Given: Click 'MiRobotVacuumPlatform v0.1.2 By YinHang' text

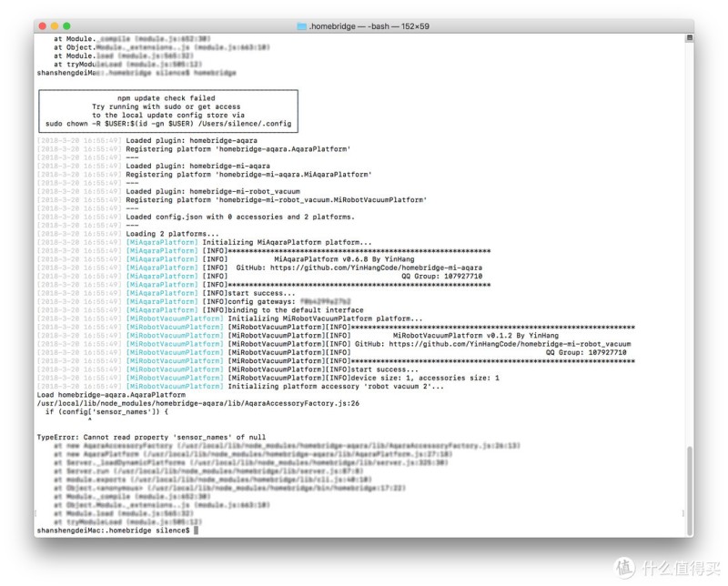Looking at the screenshot, I should coord(476,336).
